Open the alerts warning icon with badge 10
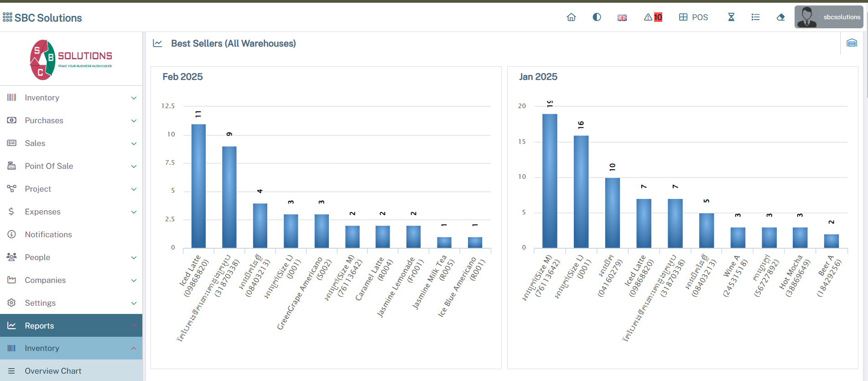 coord(653,17)
